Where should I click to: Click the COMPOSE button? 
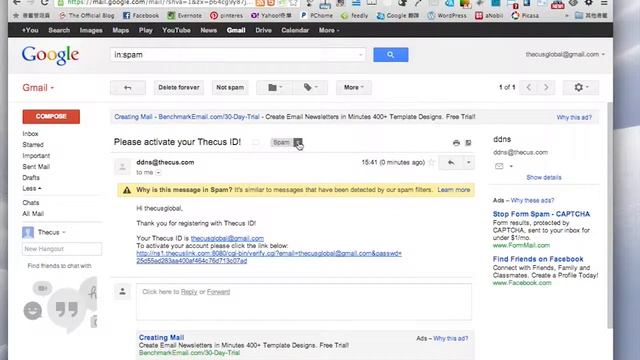coord(51,117)
